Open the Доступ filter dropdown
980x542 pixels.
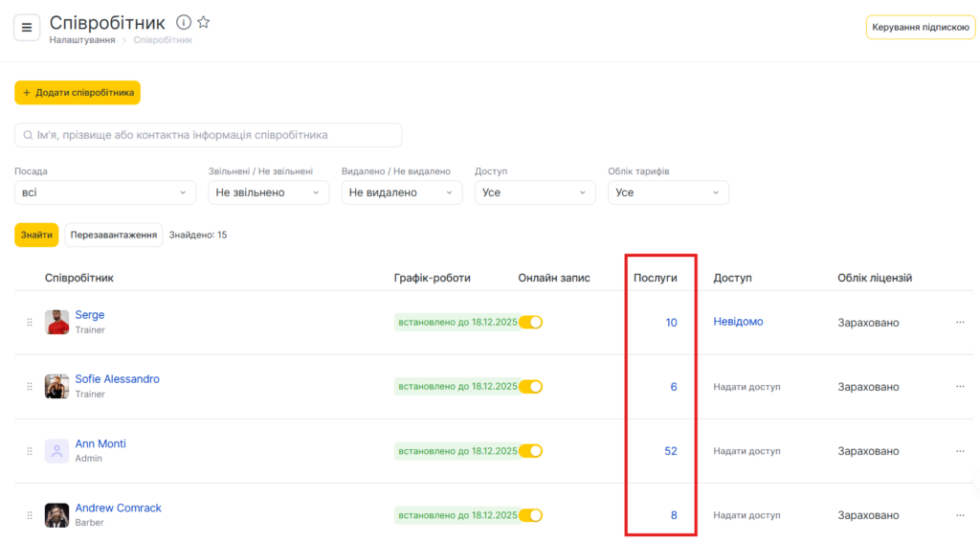pyautogui.click(x=534, y=192)
